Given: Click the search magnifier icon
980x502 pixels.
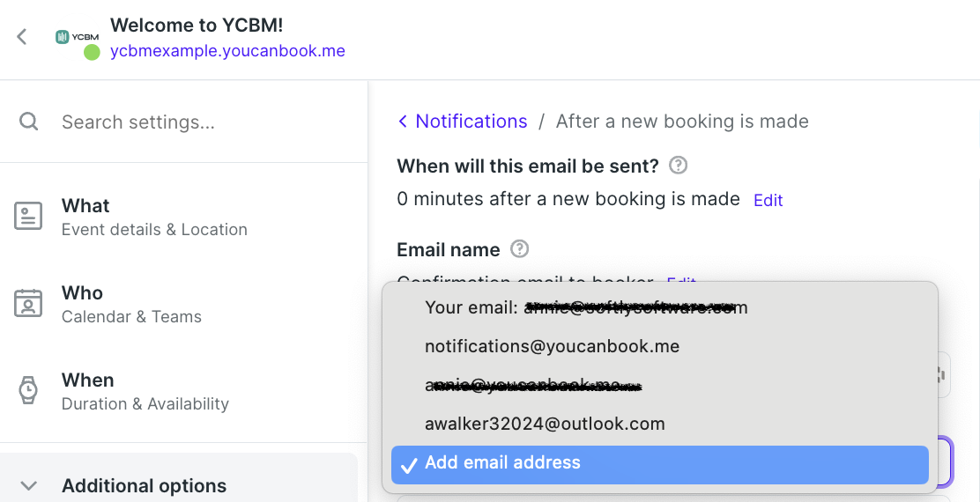Looking at the screenshot, I should click(29, 122).
